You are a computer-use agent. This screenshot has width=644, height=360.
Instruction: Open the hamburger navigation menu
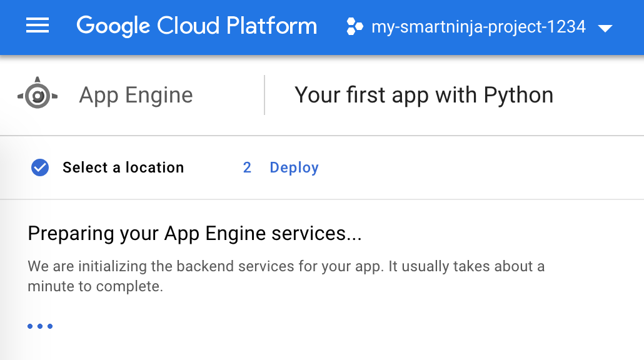(38, 26)
